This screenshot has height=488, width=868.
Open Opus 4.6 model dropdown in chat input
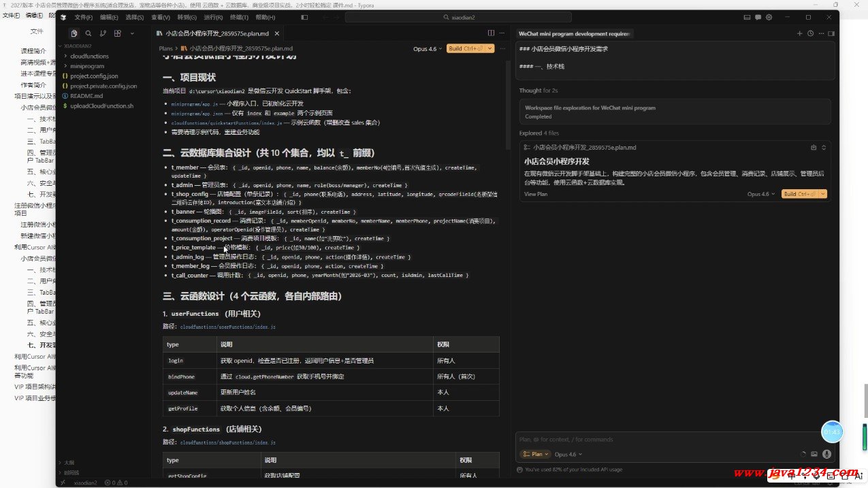tap(568, 454)
